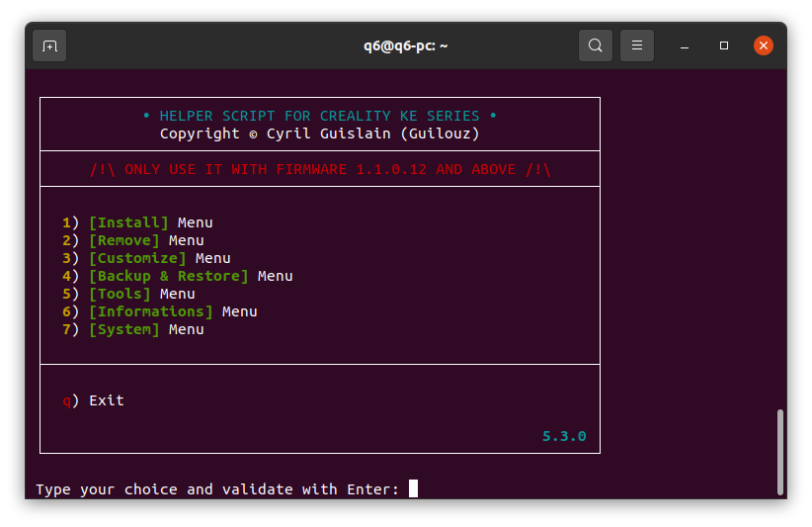Choose the [Backup & Restore] menu line
The width and height of the screenshot is (812, 527).
pyautogui.click(x=168, y=276)
